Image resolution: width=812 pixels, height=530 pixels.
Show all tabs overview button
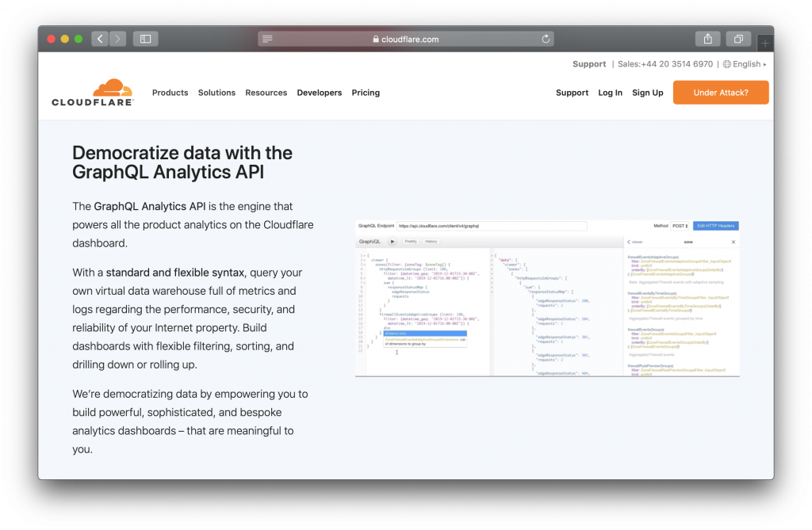click(738, 39)
